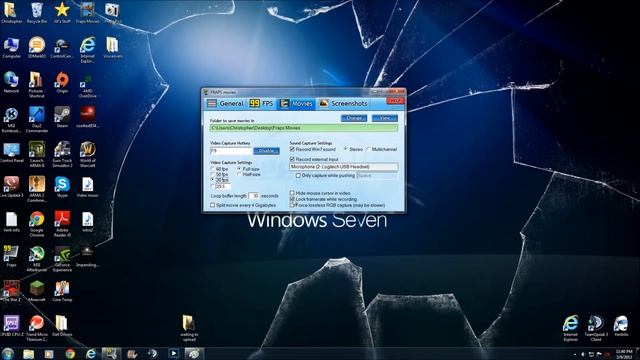
Task: Select the Adobe Reader XI desktop icon
Action: [62, 224]
